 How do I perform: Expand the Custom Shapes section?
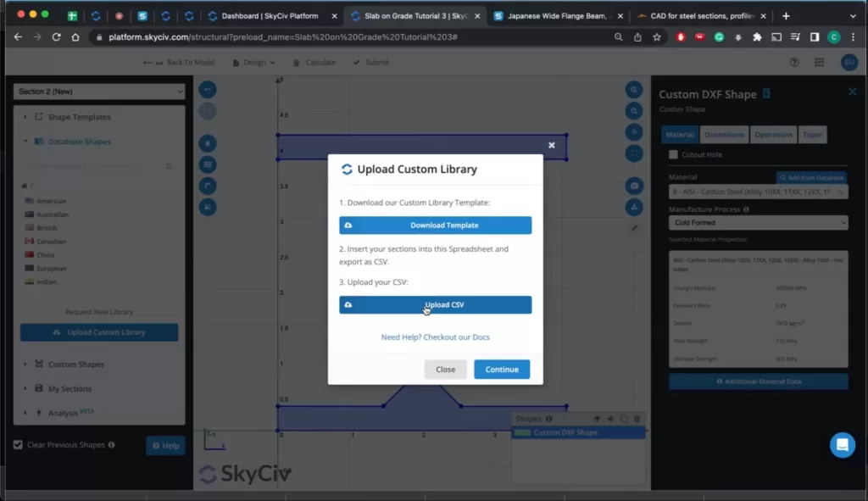(x=75, y=365)
